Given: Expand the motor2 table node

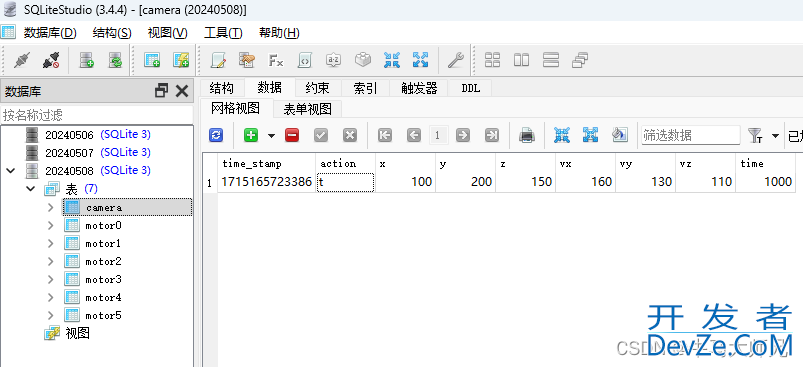Looking at the screenshot, I should [50, 261].
